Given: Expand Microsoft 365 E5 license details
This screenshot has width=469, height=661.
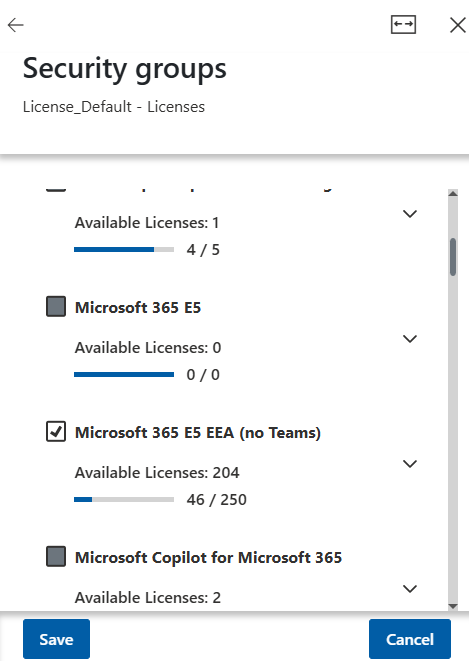Looking at the screenshot, I should click(x=410, y=339).
